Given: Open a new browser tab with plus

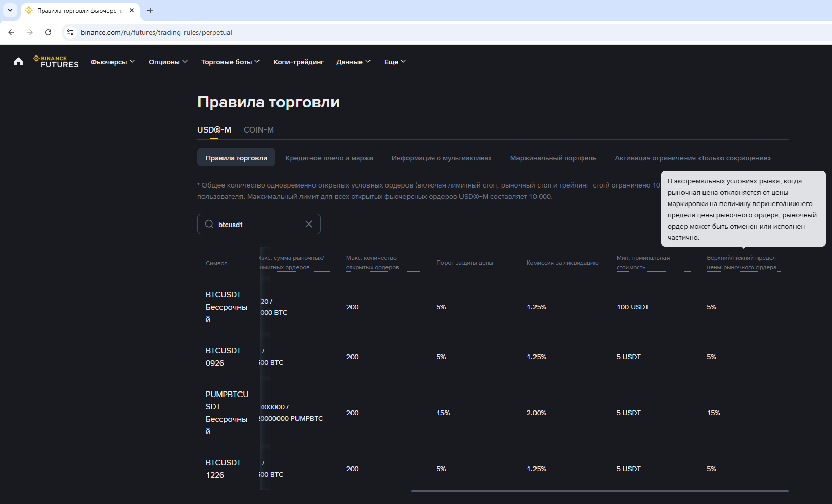Looking at the screenshot, I should tap(150, 10).
